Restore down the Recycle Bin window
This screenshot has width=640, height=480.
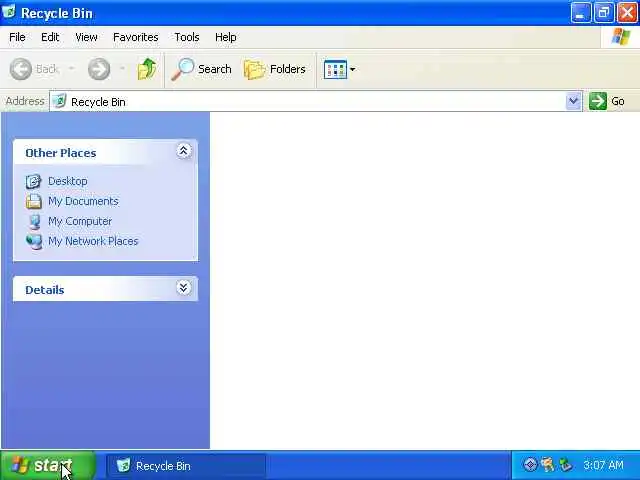604,13
